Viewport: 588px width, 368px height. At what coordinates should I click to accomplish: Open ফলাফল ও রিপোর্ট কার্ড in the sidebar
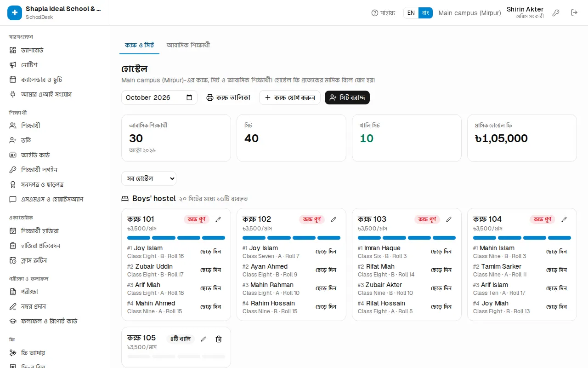[55, 321]
